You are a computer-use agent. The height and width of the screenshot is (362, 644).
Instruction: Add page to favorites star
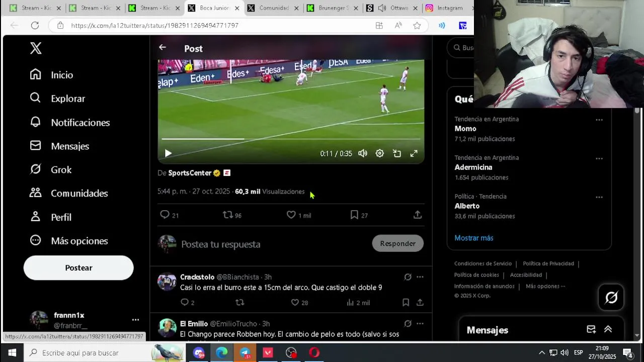417,25
